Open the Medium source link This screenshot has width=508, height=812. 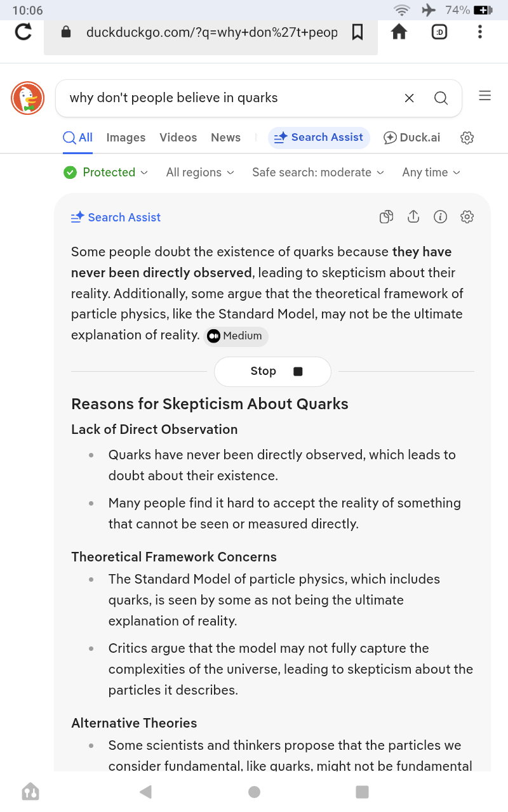(236, 336)
